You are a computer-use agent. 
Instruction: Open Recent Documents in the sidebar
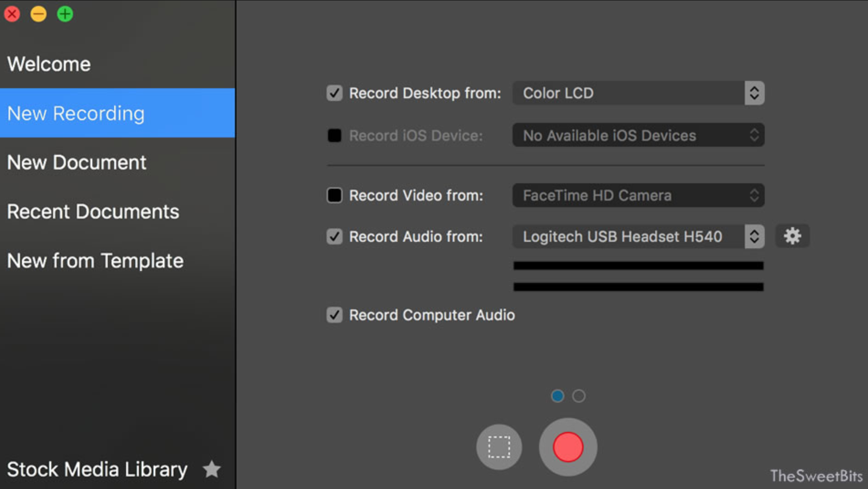click(93, 212)
